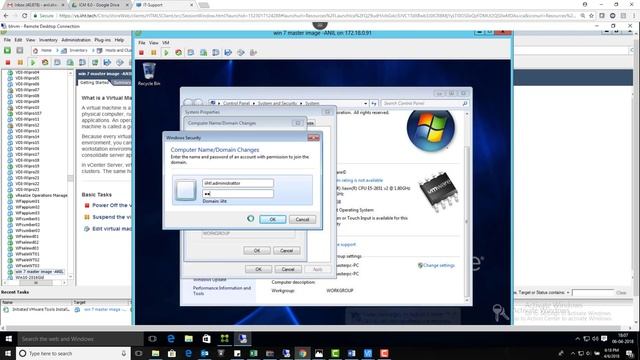Open Chrome on the host taskbar
Screen dimensions: 640x360
click(302, 353)
